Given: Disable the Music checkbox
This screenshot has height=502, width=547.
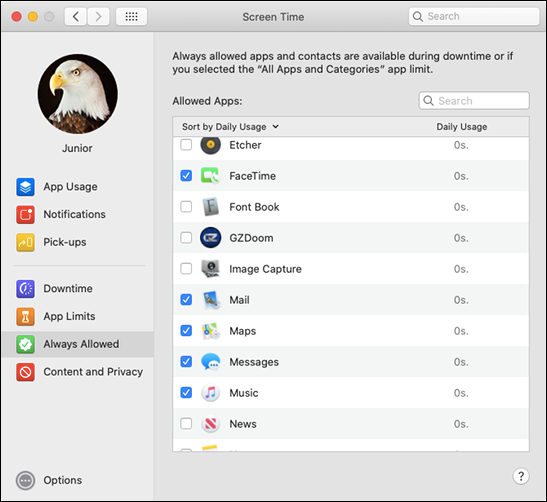Looking at the screenshot, I should pos(186,392).
